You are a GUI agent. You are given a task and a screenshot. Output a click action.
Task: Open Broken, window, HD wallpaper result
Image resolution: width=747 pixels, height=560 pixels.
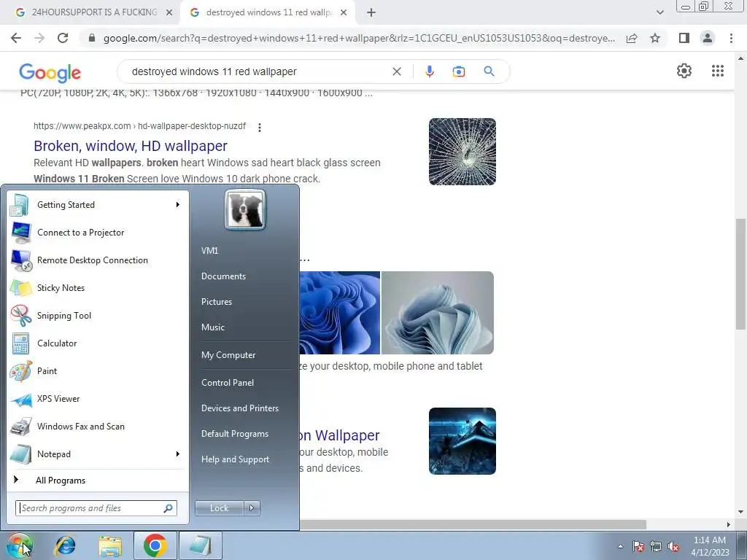[131, 146]
